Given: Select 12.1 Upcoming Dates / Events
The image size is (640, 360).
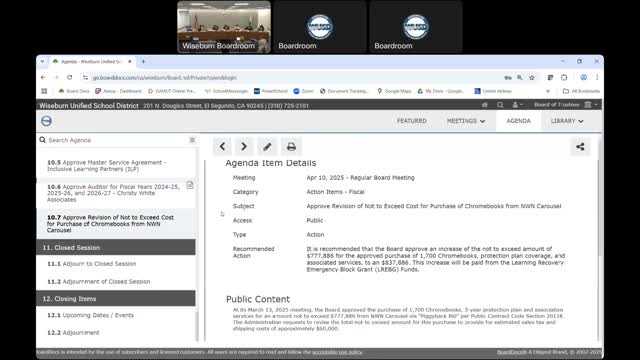Looking at the screenshot, I should pos(116,315).
